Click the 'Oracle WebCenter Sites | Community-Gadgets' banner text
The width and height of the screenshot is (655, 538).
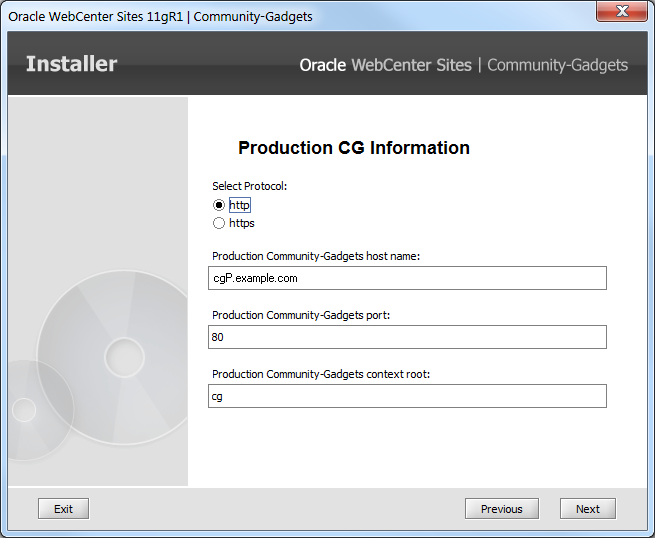(464, 65)
